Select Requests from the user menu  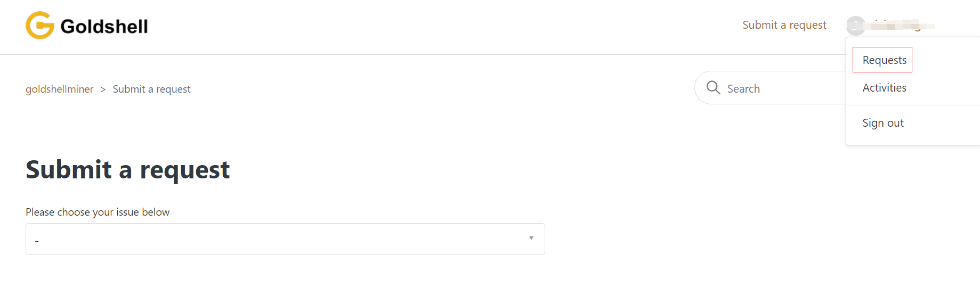click(x=884, y=60)
